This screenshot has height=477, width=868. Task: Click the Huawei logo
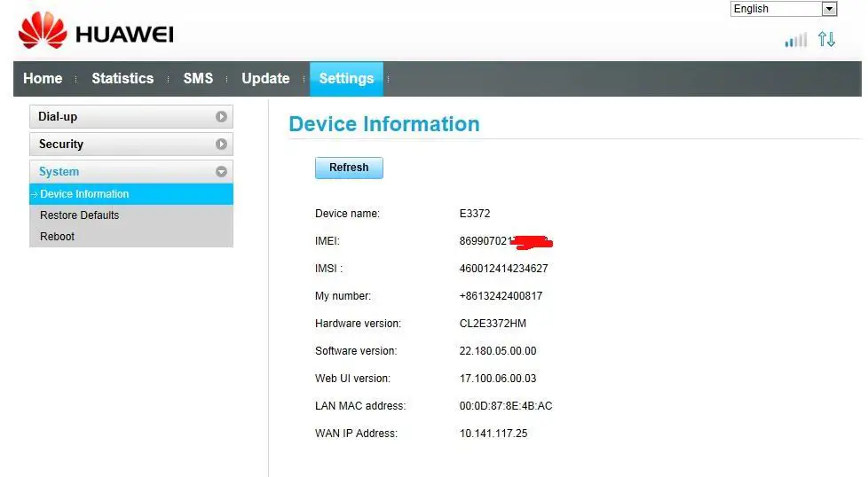point(96,31)
